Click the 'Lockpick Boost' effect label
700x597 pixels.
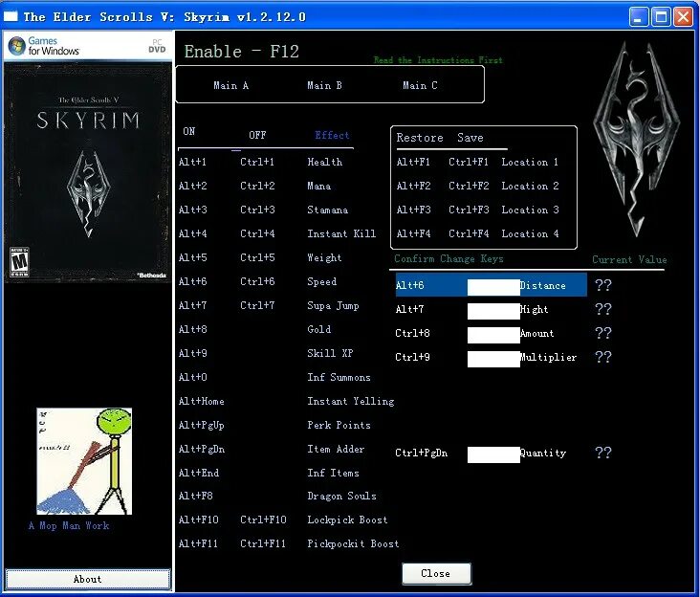coord(347,520)
